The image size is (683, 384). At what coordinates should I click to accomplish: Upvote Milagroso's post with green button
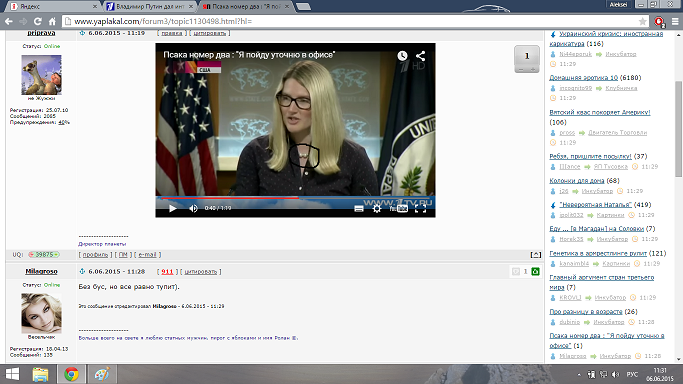[535, 272]
